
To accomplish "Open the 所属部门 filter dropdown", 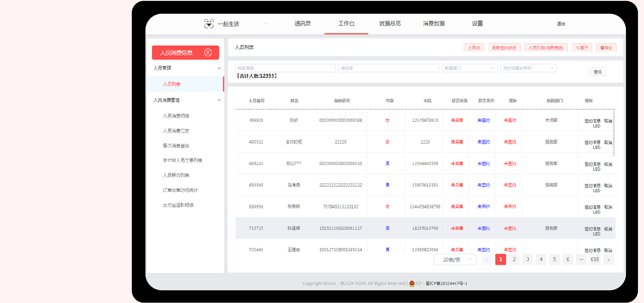I will pos(470,68).
